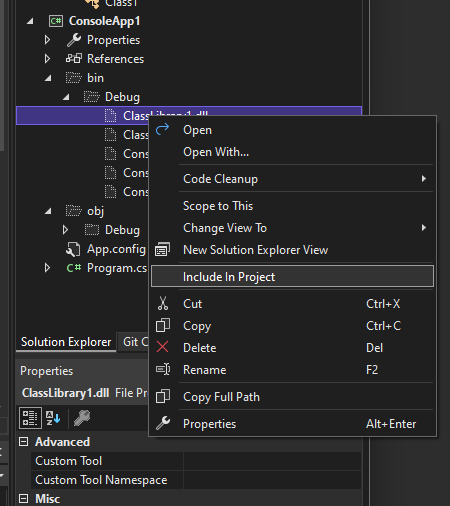Image resolution: width=450 pixels, height=506 pixels.
Task: Click the Property Pages wrench icon
Action: coord(82,418)
